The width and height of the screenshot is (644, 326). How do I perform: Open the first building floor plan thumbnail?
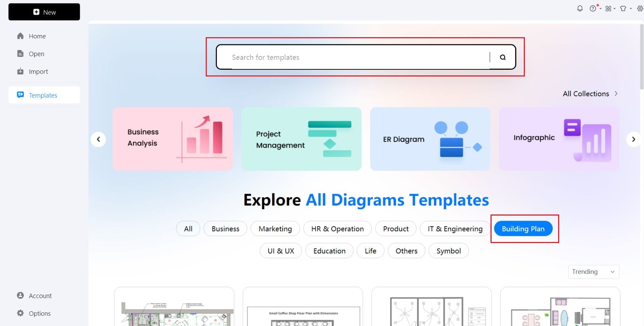click(x=174, y=307)
